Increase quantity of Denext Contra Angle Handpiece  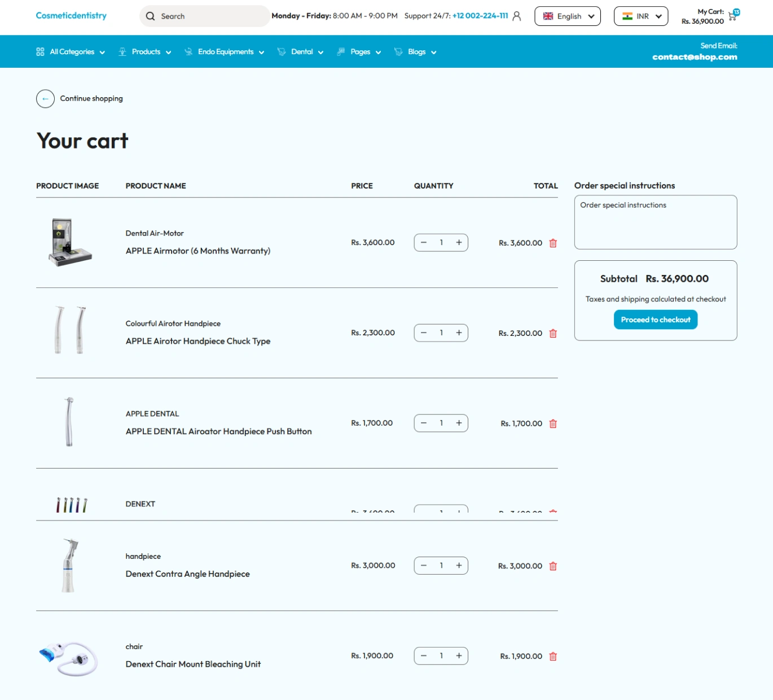(x=459, y=566)
